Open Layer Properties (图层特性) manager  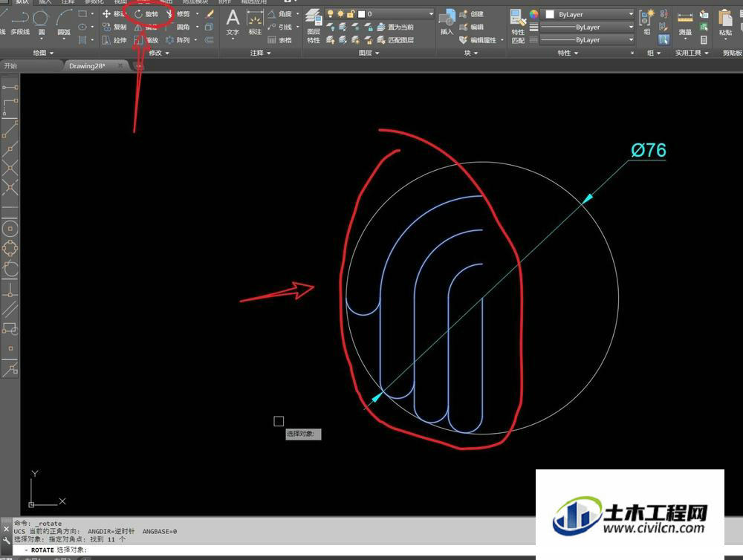point(314,27)
